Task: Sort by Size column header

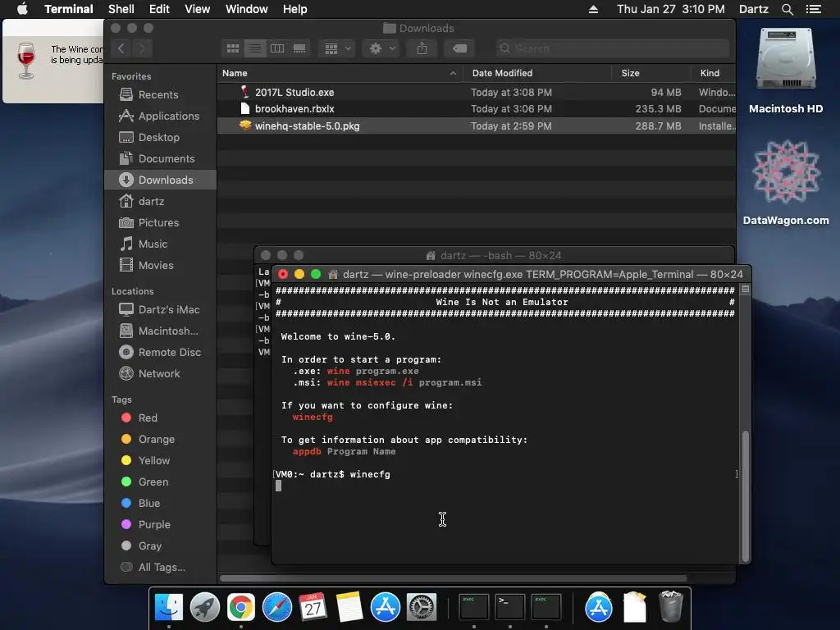Action: (x=651, y=73)
